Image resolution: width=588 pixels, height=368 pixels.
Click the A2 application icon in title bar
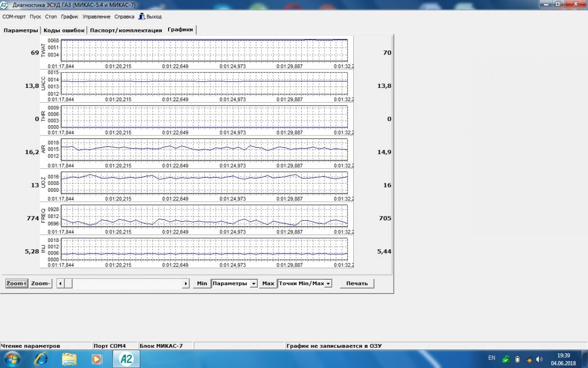pos(5,4)
